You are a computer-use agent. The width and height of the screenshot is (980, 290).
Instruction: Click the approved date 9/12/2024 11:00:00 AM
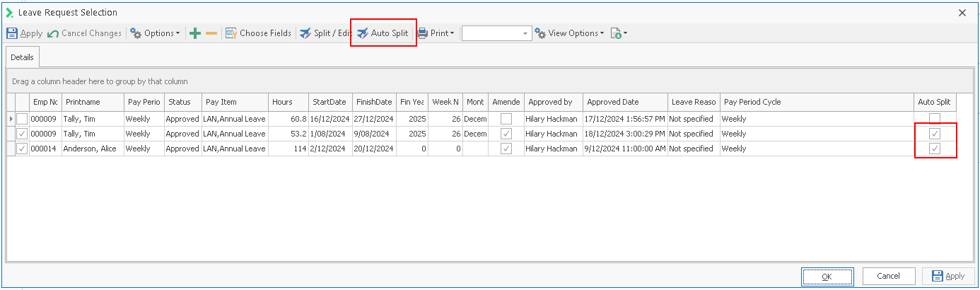tap(625, 149)
